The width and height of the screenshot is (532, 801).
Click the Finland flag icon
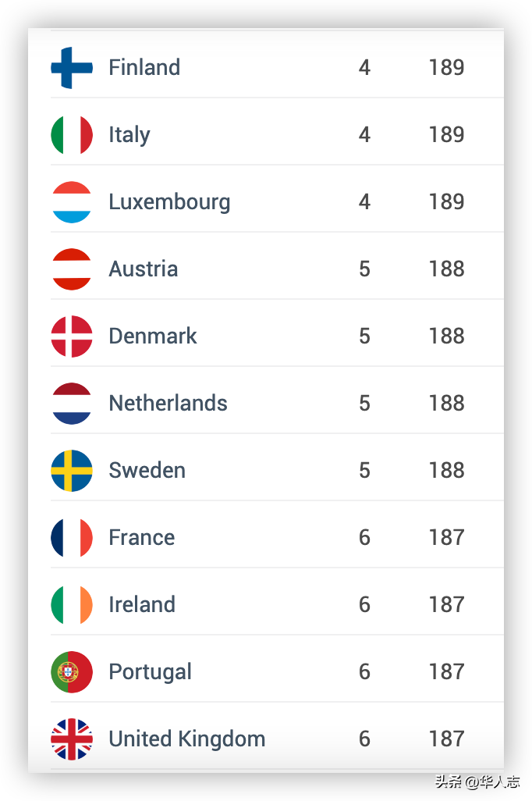click(72, 67)
